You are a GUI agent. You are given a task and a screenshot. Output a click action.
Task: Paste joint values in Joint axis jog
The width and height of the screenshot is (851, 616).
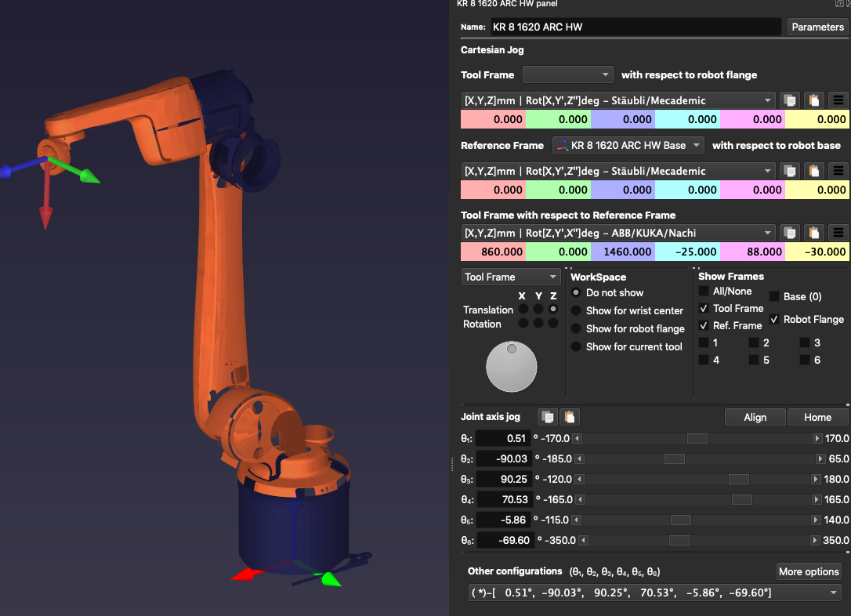coord(570,417)
